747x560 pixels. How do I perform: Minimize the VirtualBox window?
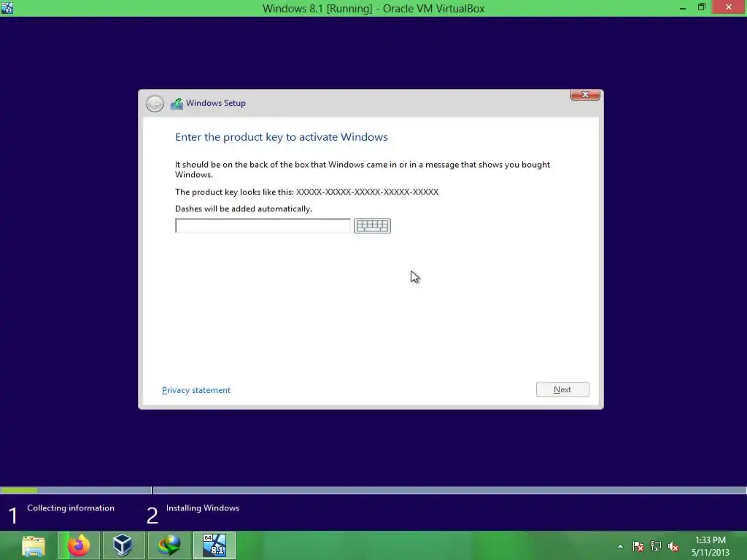(x=683, y=7)
